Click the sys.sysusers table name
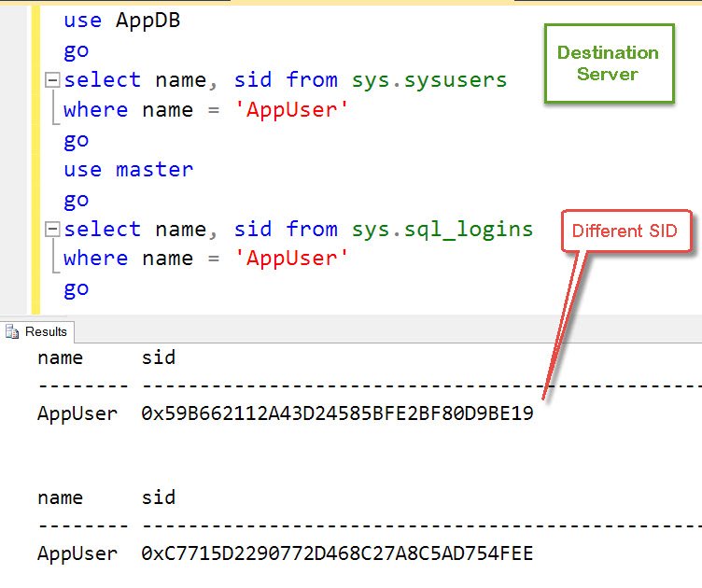 (428, 80)
